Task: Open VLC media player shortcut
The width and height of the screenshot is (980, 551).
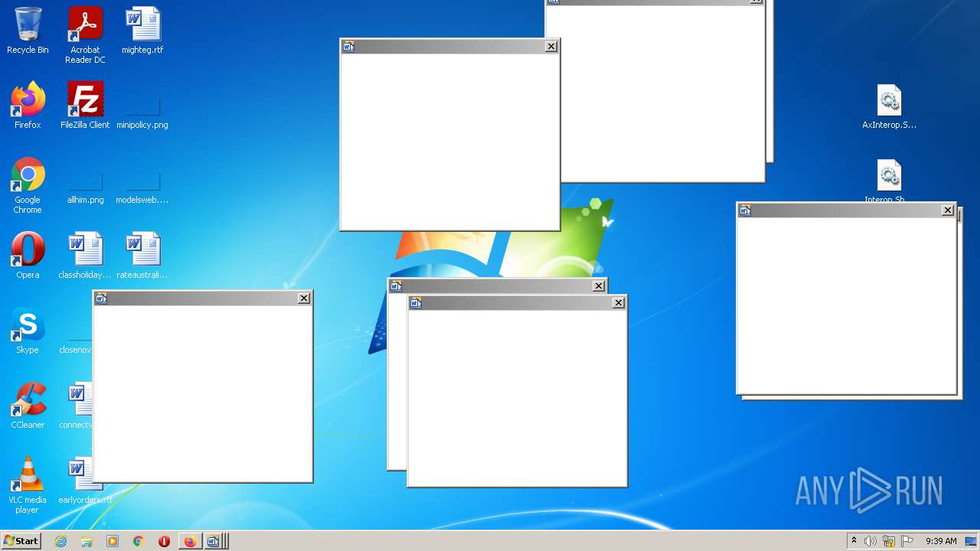Action: pyautogui.click(x=28, y=485)
